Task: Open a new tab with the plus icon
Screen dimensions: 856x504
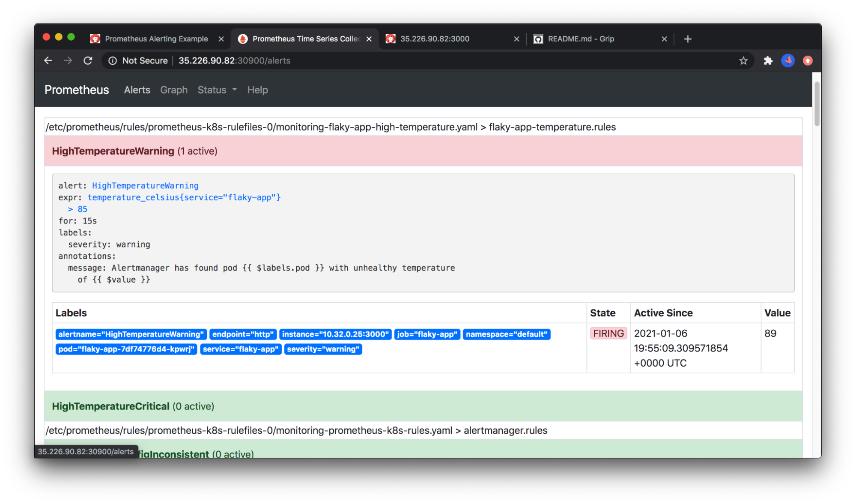Action: point(688,39)
